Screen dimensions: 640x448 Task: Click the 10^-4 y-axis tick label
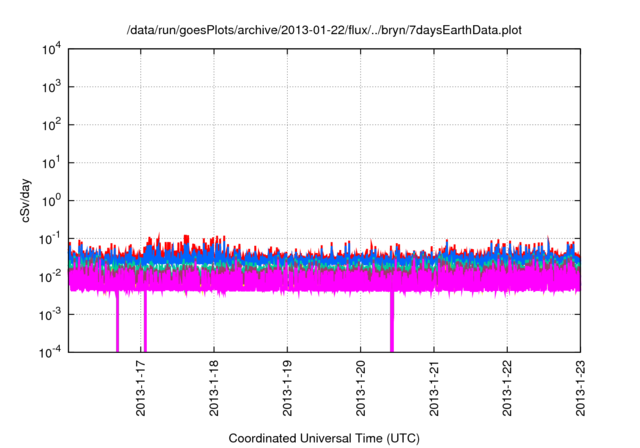tap(51, 351)
